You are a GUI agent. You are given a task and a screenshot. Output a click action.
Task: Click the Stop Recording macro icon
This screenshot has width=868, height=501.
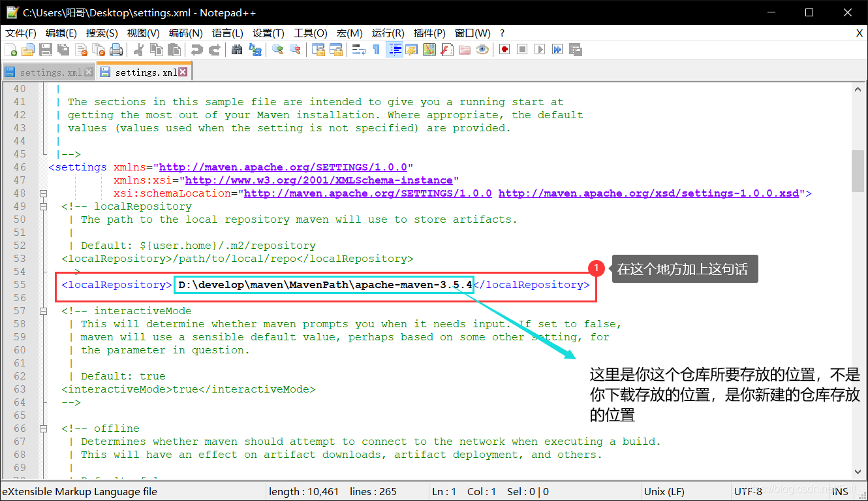522,50
